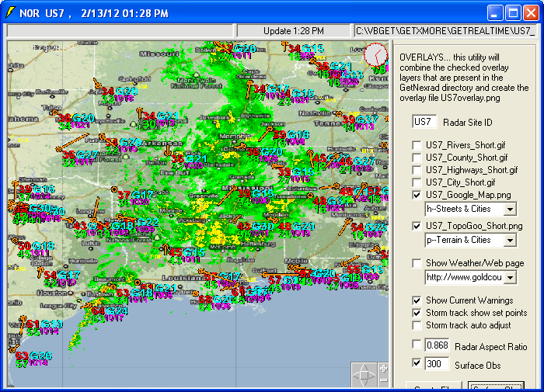This screenshot has height=392, width=544.
Task: Click the Radar Site ID field
Action: [424, 122]
